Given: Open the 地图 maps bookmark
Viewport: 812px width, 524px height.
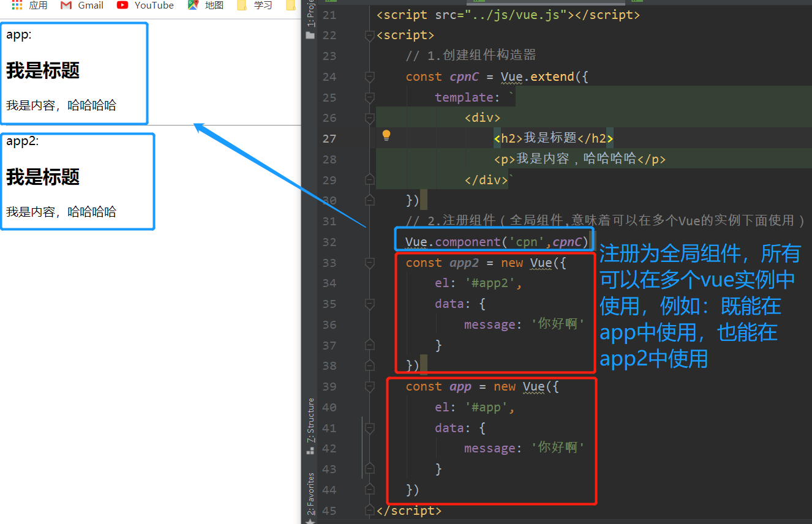Looking at the screenshot, I should 206,6.
